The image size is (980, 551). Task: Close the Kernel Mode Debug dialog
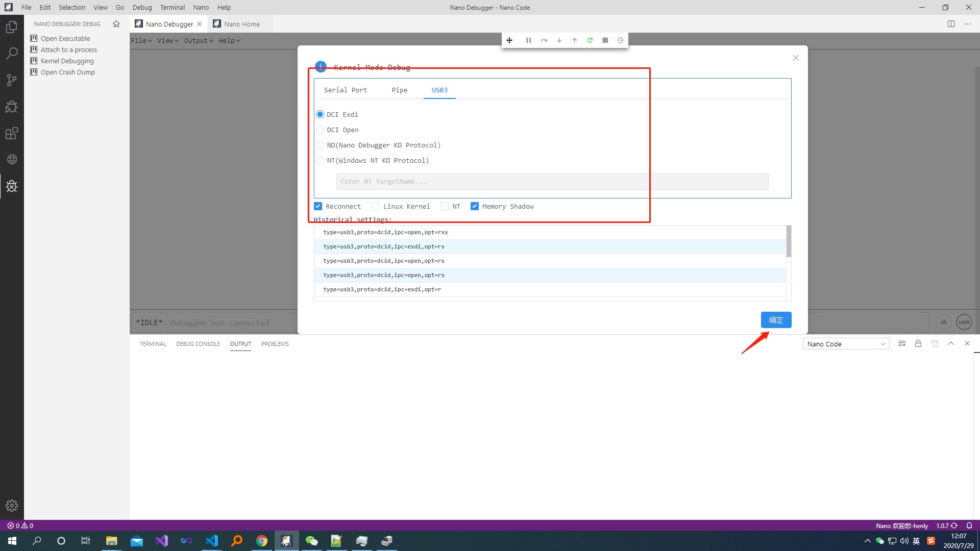[x=796, y=58]
